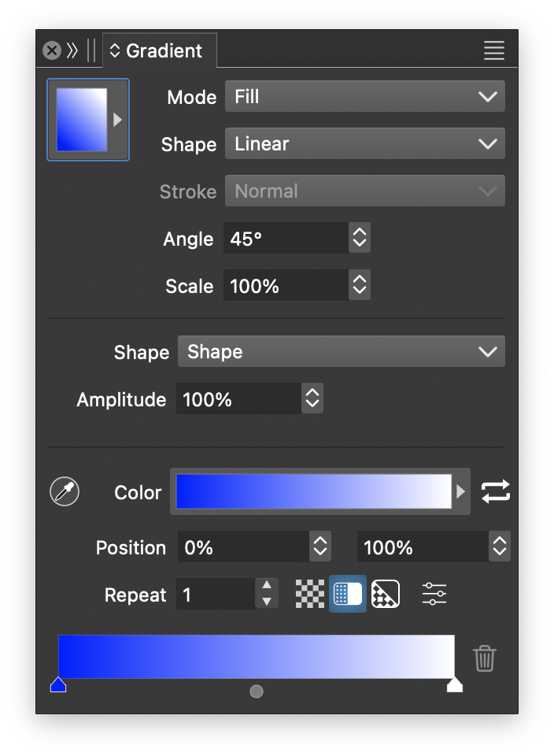This screenshot has width=554, height=756.
Task: Open the Shape dropdown set to Linear
Action: tap(365, 144)
